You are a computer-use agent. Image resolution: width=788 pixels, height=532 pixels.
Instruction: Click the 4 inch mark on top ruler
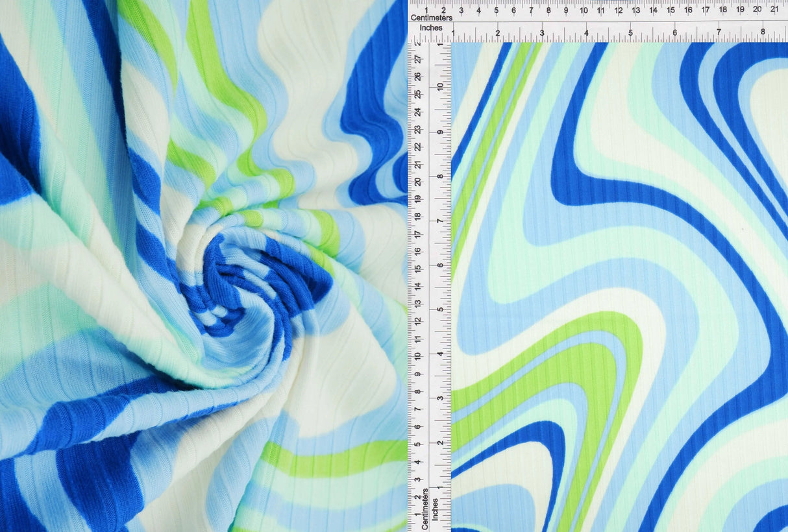coord(586,32)
